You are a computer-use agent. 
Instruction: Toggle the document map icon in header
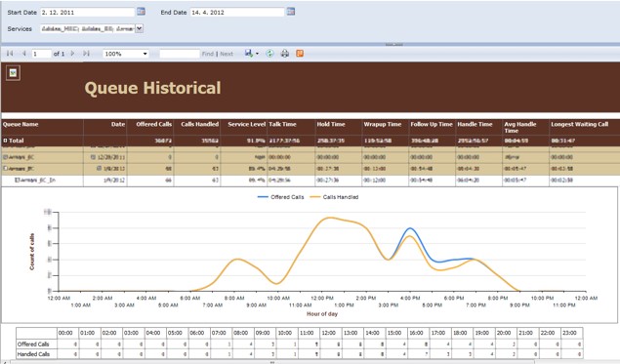(13, 73)
